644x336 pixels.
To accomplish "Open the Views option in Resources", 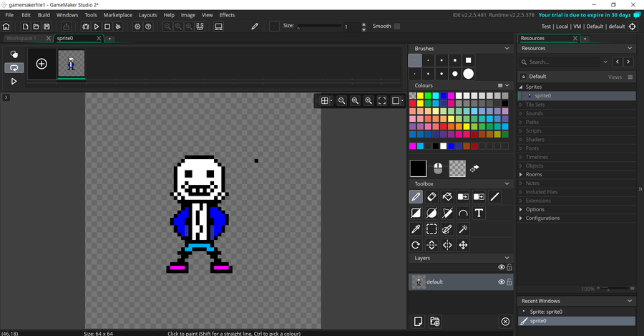I will pyautogui.click(x=615, y=77).
